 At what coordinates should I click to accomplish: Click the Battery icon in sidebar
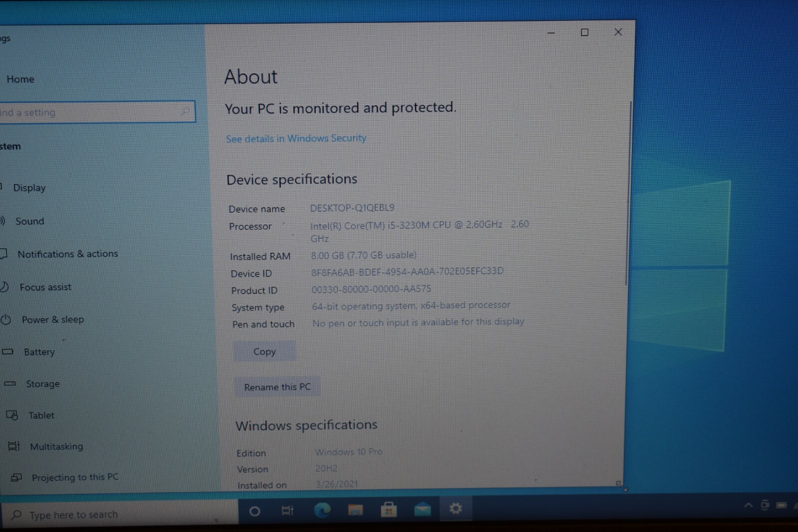(7, 352)
